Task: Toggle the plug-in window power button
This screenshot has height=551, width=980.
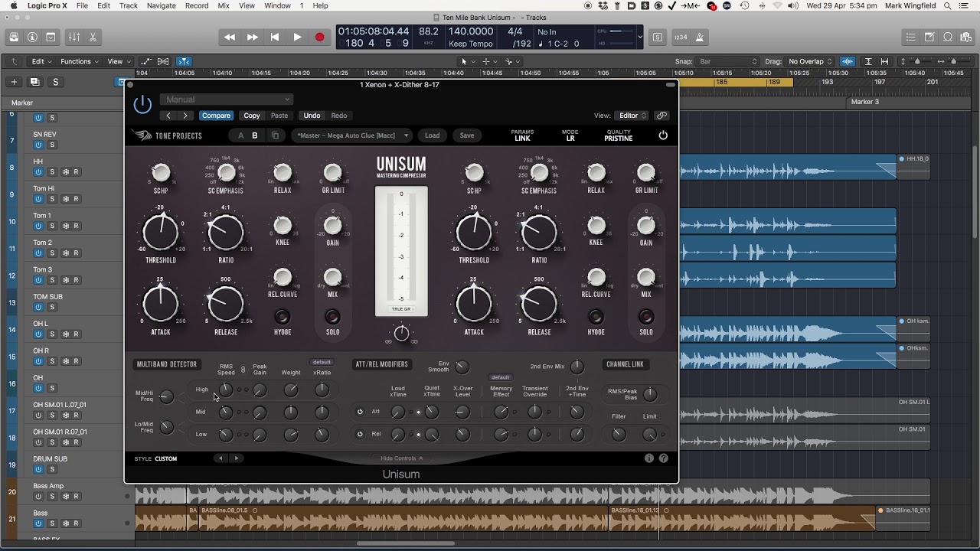Action: tap(142, 105)
